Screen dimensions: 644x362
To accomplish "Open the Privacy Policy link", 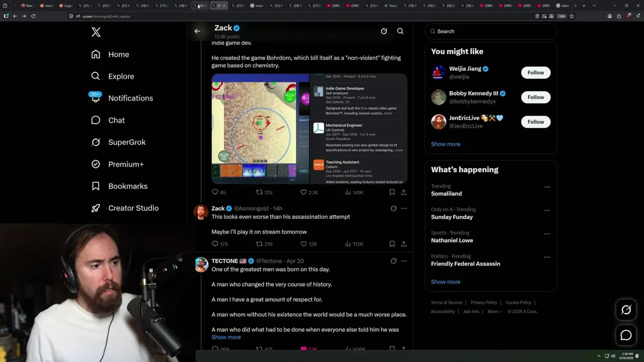I will click(484, 303).
